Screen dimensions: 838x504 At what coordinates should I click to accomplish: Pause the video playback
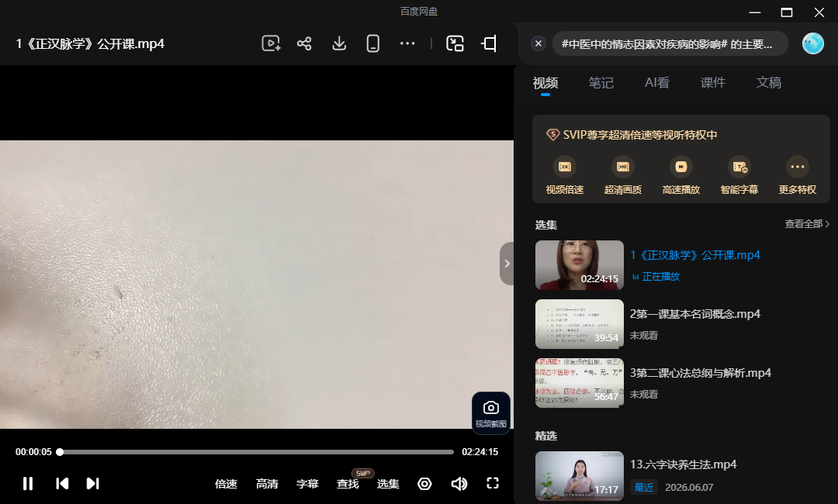click(x=28, y=484)
